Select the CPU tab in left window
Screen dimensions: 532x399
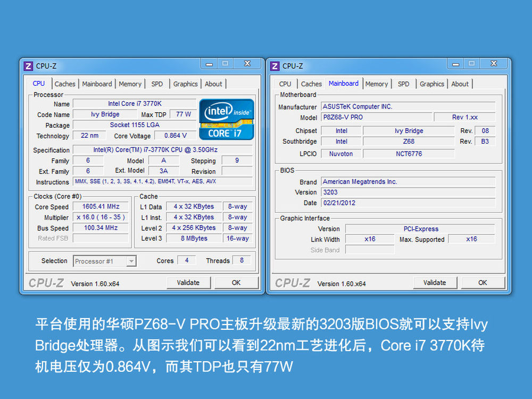[x=39, y=84]
